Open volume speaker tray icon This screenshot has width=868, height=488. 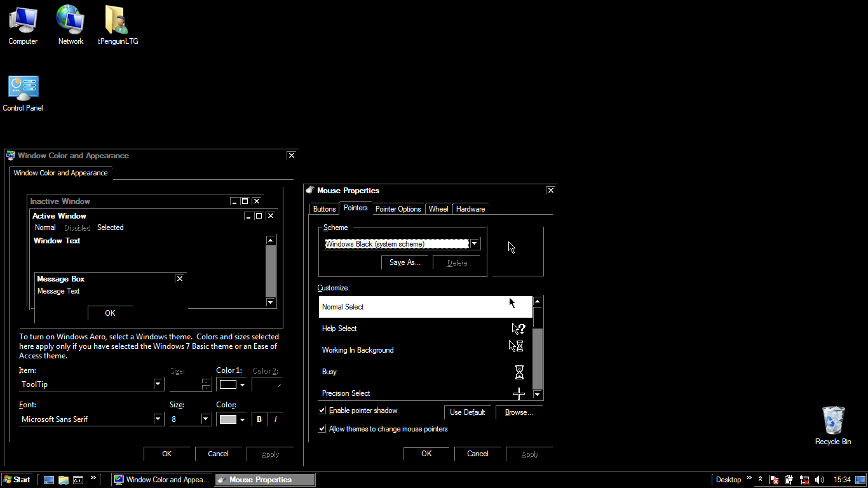[x=820, y=480]
